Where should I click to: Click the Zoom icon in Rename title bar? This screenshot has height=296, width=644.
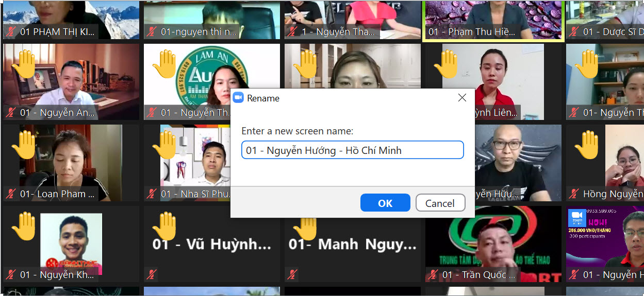238,98
